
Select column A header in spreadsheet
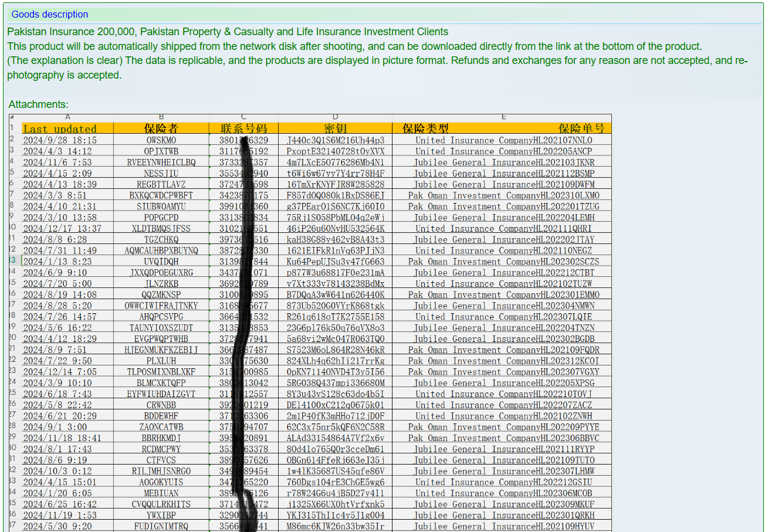[x=67, y=117]
